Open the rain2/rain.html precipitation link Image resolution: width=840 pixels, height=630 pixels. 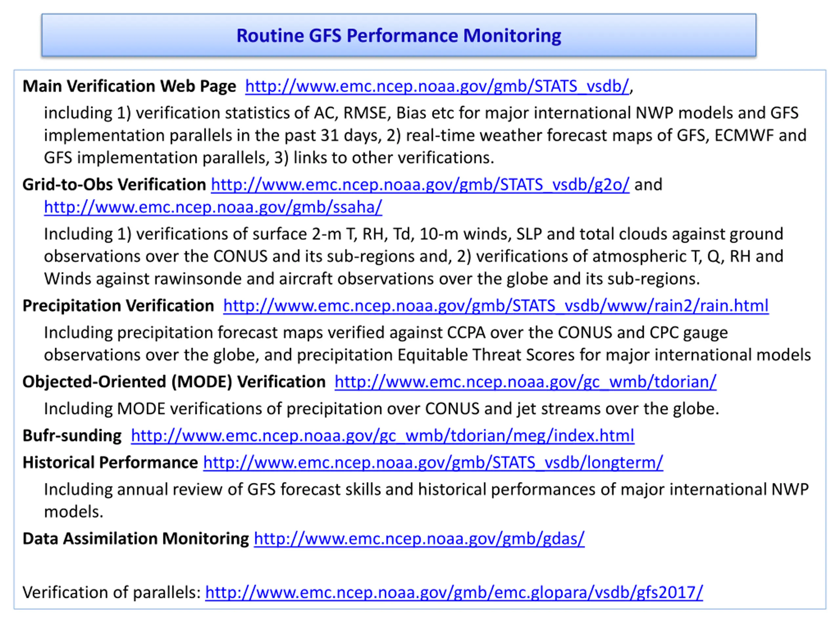(x=496, y=306)
